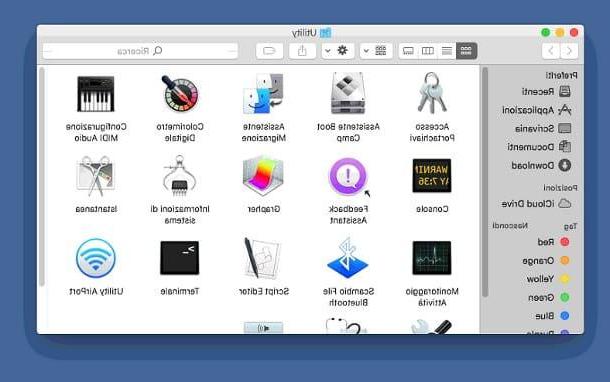Viewport: 610px width, 382px height.
Task: Click Nascondi to hide the tags
Action: click(x=510, y=226)
